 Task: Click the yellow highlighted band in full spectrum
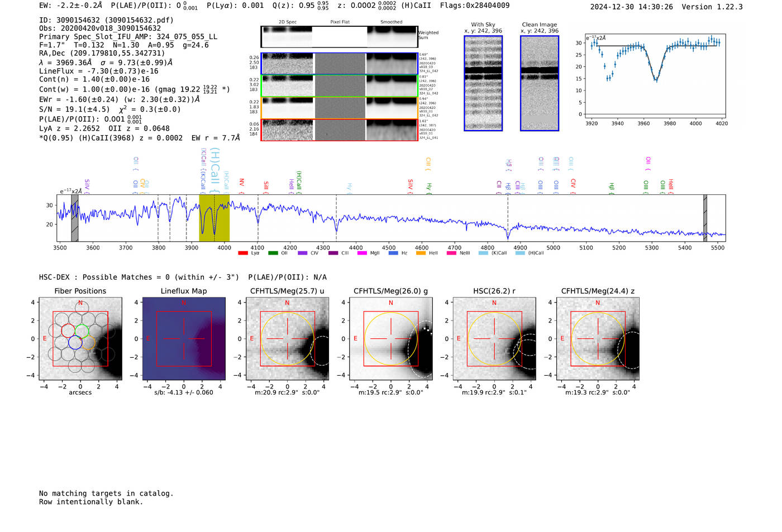tap(214, 218)
